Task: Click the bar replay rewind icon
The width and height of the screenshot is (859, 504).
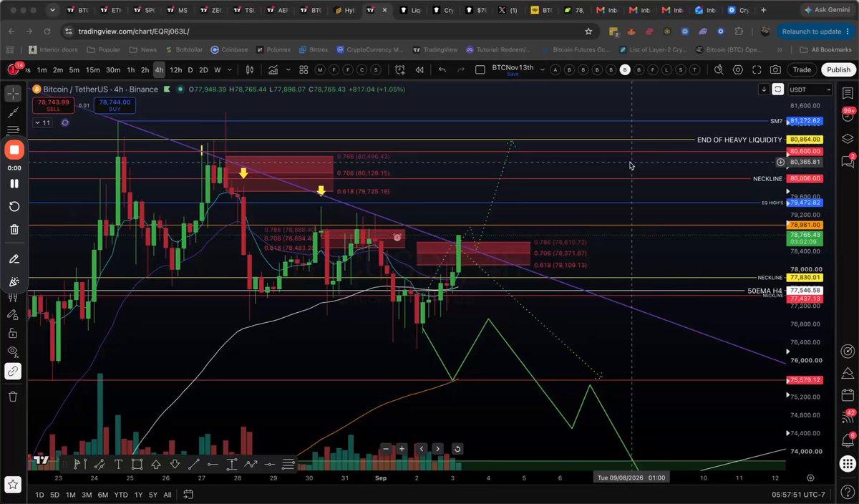Action: [x=419, y=69]
